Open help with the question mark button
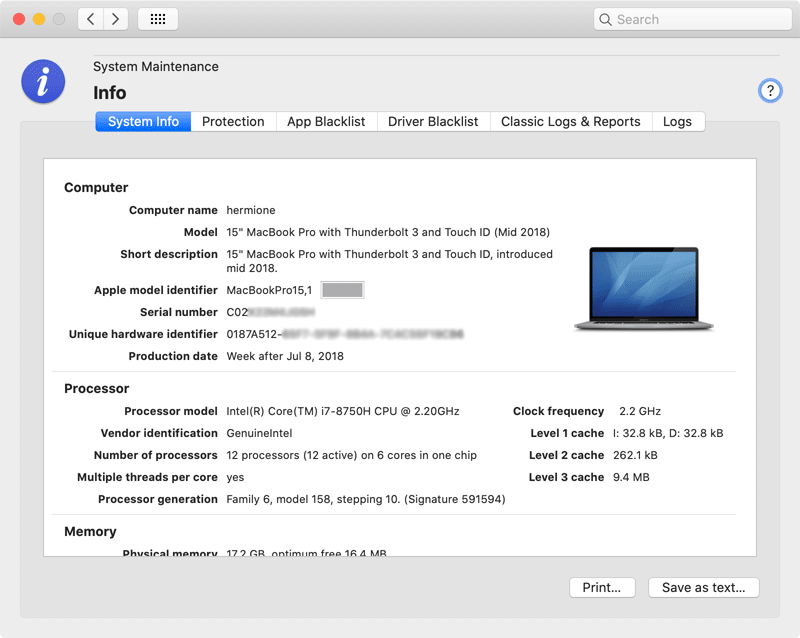Image resolution: width=800 pixels, height=638 pixels. click(770, 91)
